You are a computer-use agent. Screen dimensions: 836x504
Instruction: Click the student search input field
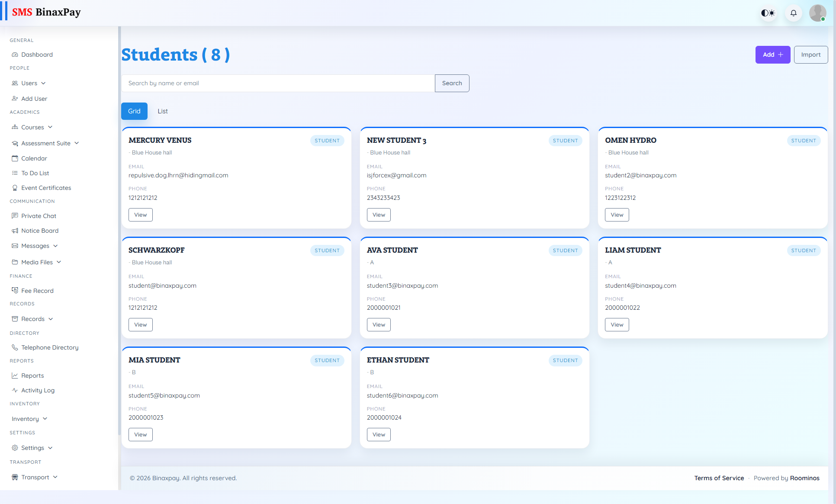click(278, 83)
